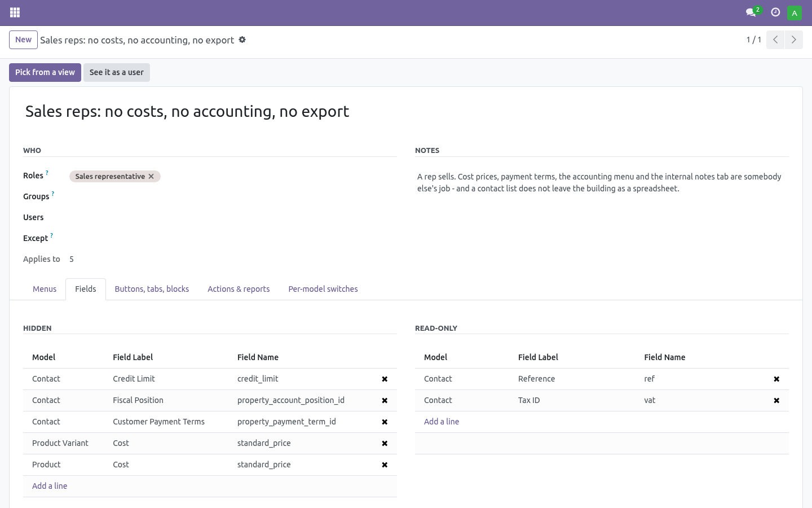This screenshot has height=508, width=812.
Task: Open the Per-model switches tab
Action: coord(323,289)
